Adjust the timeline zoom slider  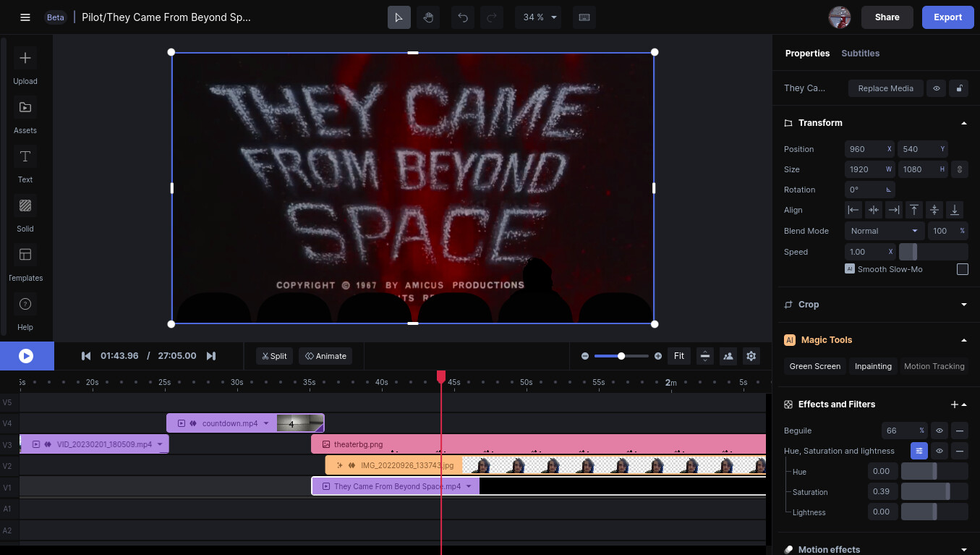(x=621, y=356)
